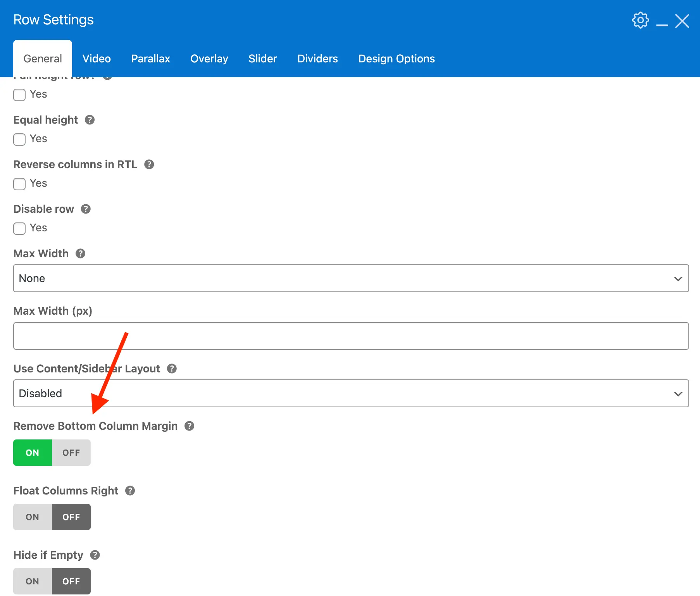Image resolution: width=700 pixels, height=596 pixels.
Task: Turn on Float Columns Right
Action: [32, 517]
